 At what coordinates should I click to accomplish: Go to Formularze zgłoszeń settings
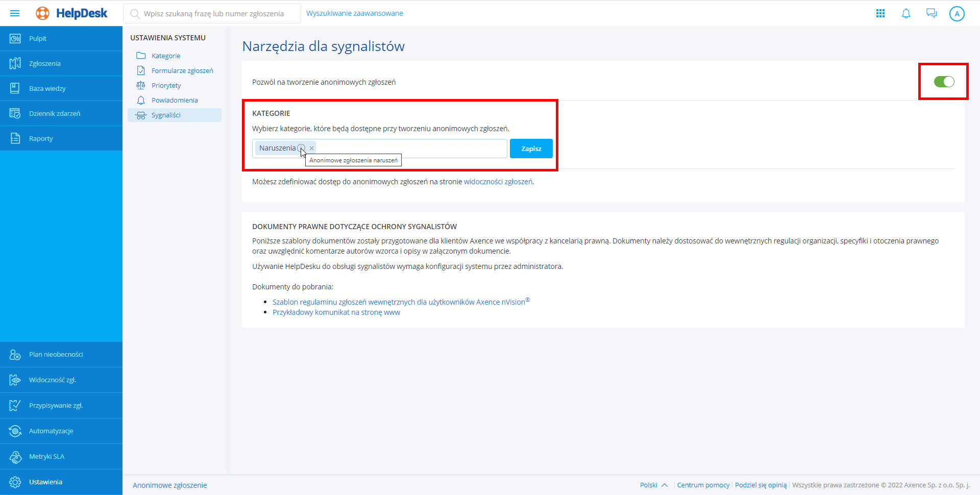coord(182,70)
